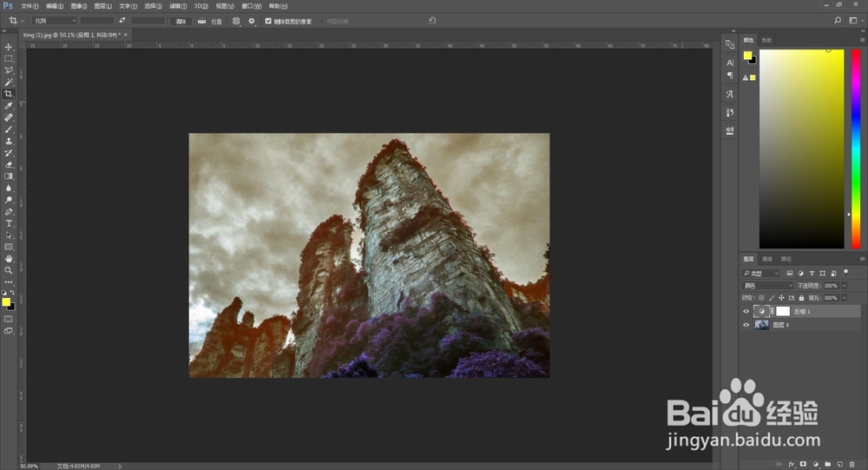Viewport: 868px width, 470px height.
Task: Open the 比例 crop ratio dropdown
Action: 54,20
